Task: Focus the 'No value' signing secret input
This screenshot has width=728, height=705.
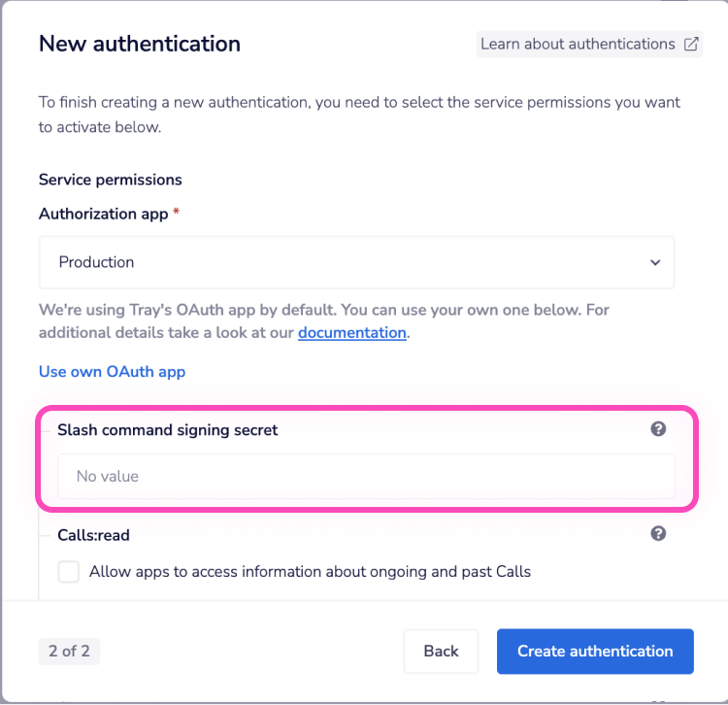Action: (x=366, y=476)
